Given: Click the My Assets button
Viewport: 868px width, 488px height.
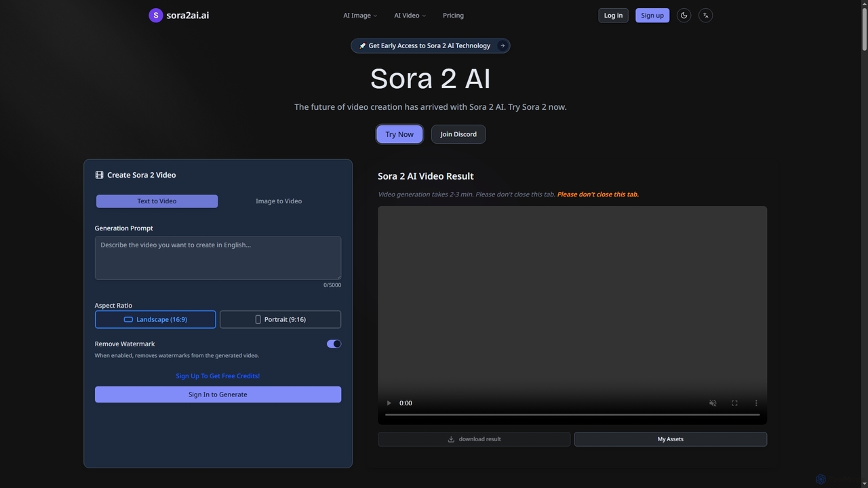Looking at the screenshot, I should click(x=671, y=439).
